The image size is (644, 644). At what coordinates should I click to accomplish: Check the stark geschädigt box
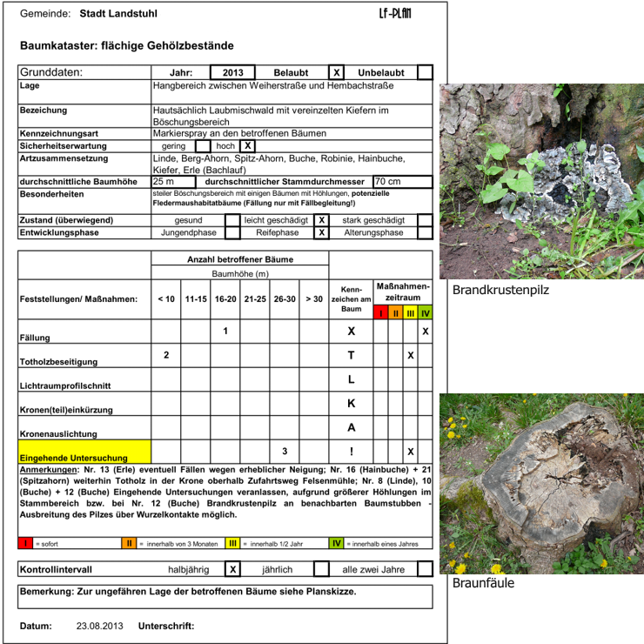pos(425,220)
